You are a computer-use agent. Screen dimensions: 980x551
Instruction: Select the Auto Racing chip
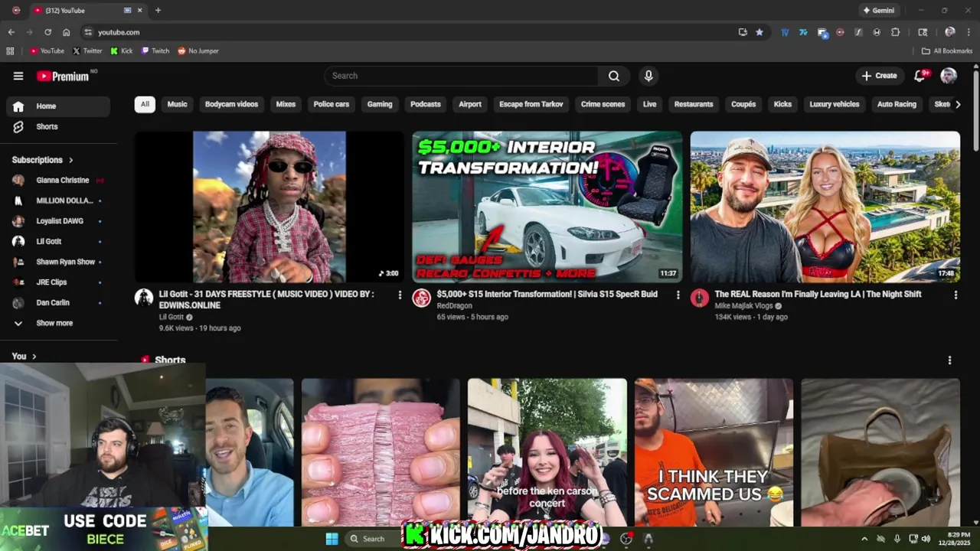897,104
